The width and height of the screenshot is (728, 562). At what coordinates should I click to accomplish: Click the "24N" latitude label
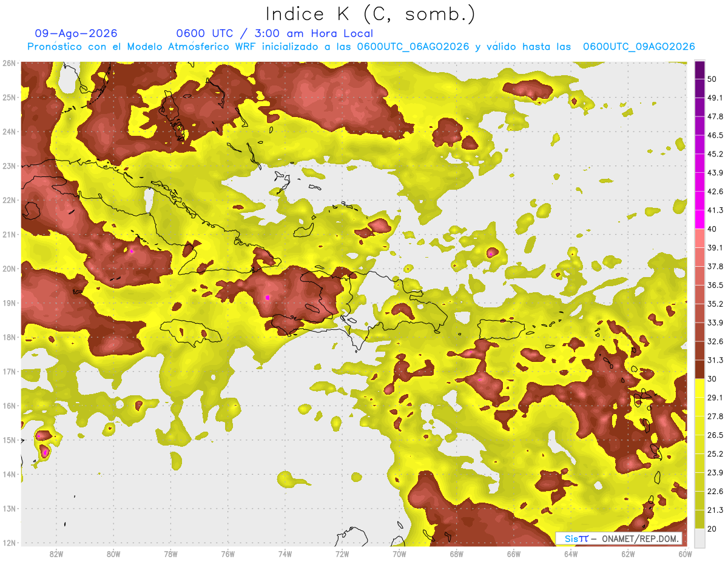(x=9, y=132)
